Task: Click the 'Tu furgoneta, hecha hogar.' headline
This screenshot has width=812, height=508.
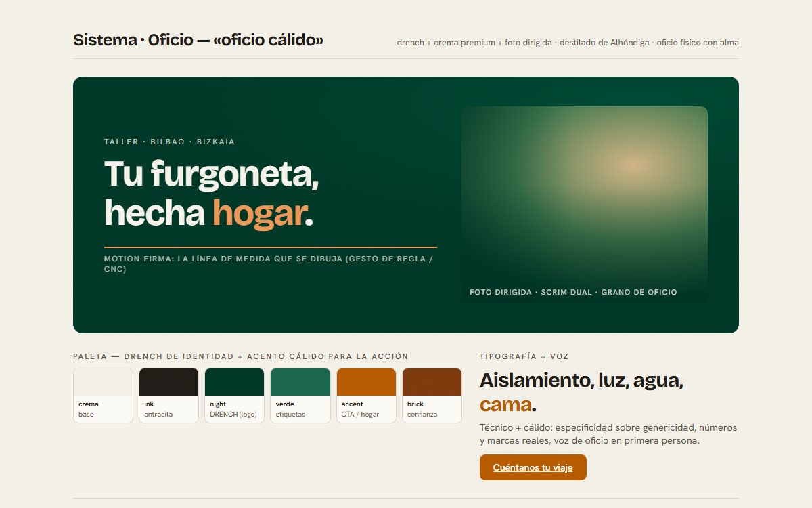Action: pyautogui.click(x=212, y=193)
